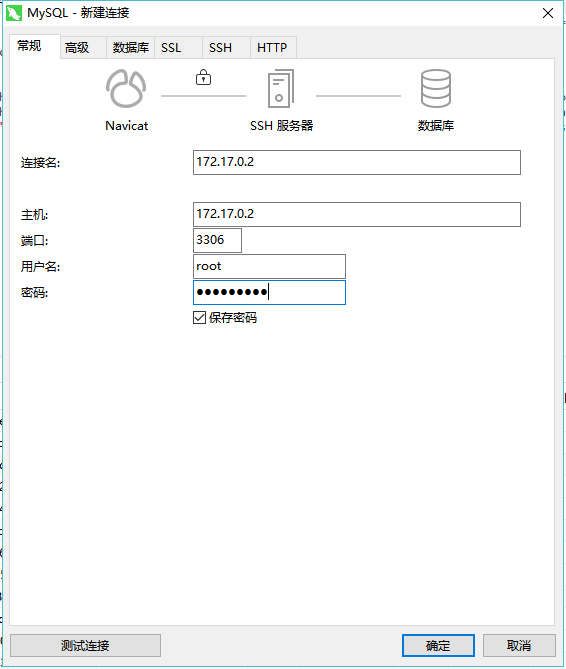
Task: Switch to the 高级 tab
Action: point(77,47)
